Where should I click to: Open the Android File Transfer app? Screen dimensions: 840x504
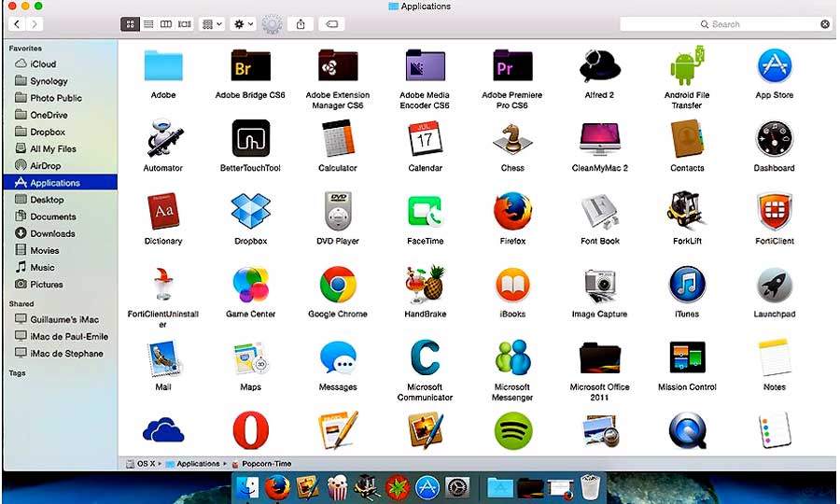[687, 65]
